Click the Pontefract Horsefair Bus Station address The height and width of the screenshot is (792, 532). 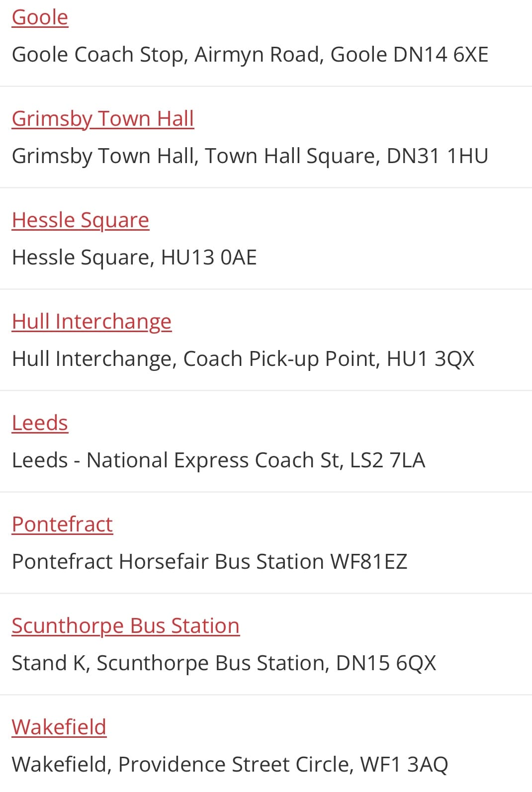pos(209,562)
